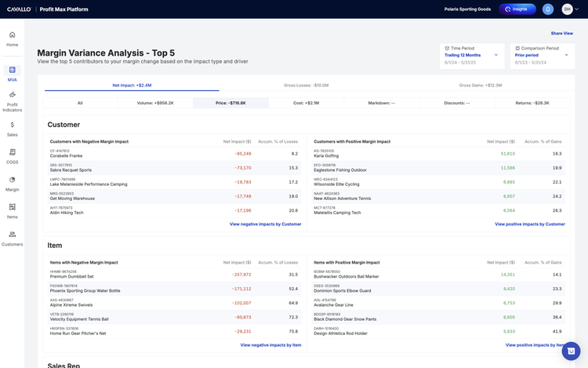Expand the Time Period dropdown
Screen dimensions: 588x368
click(x=472, y=56)
